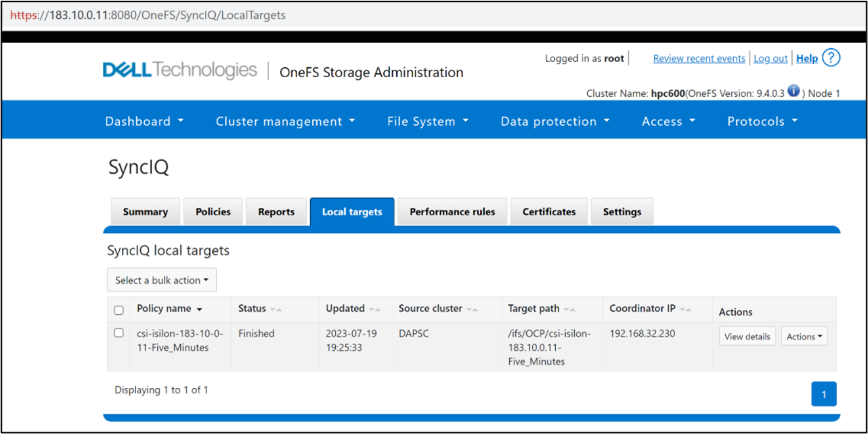Click the OneFS Storage Administration title
Image resolution: width=868 pixels, height=434 pixels.
coord(371,72)
